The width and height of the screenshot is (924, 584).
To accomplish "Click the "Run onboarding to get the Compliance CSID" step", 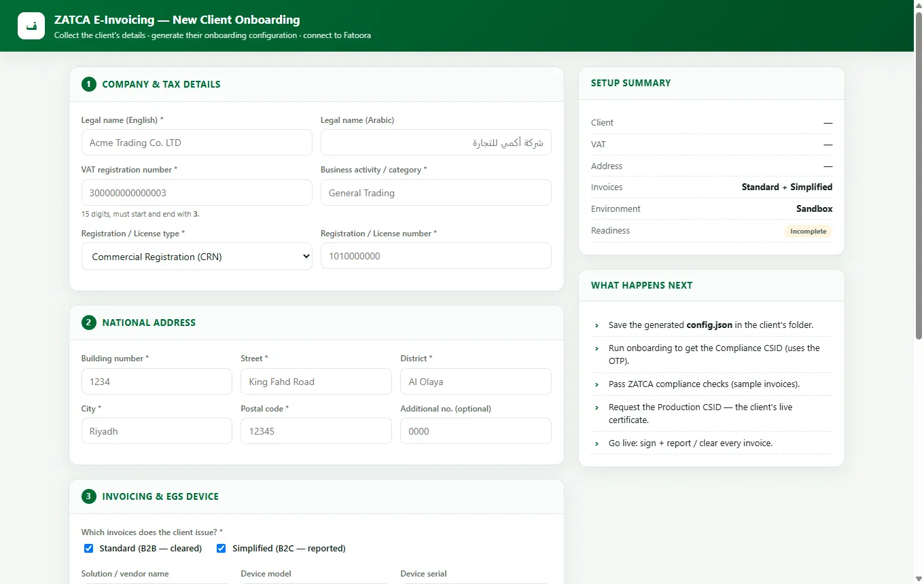I will pyautogui.click(x=711, y=354).
